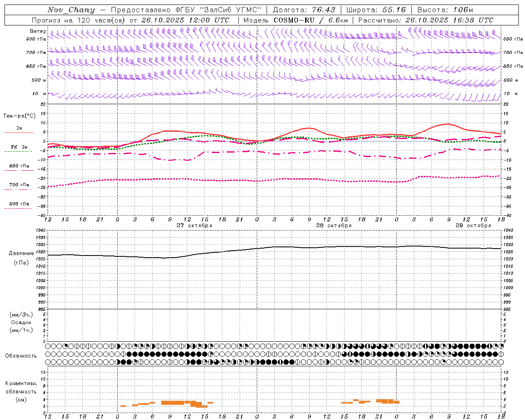Click left '850 гПа' wind level label
The image size is (525, 420).
36,66
